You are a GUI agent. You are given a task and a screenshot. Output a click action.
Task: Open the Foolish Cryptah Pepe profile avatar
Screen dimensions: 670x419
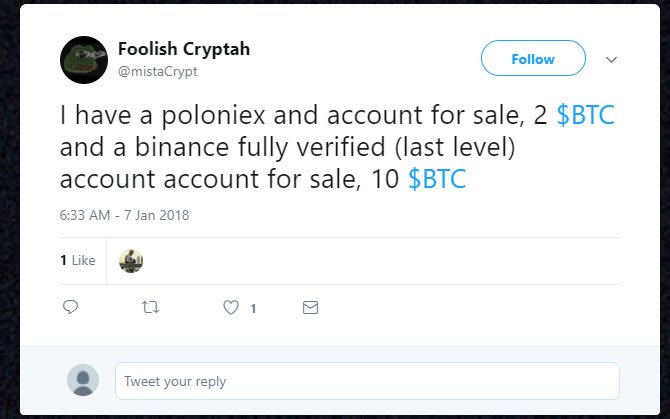(84, 59)
